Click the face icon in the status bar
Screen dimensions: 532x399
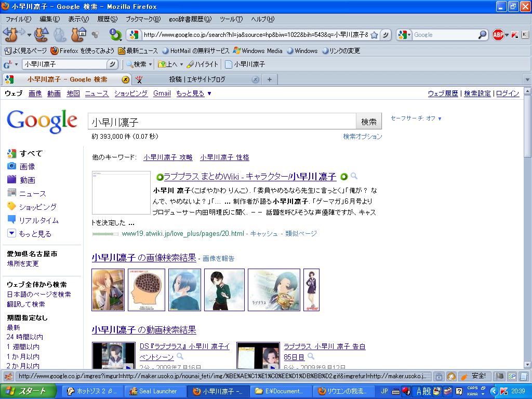(x=451, y=376)
